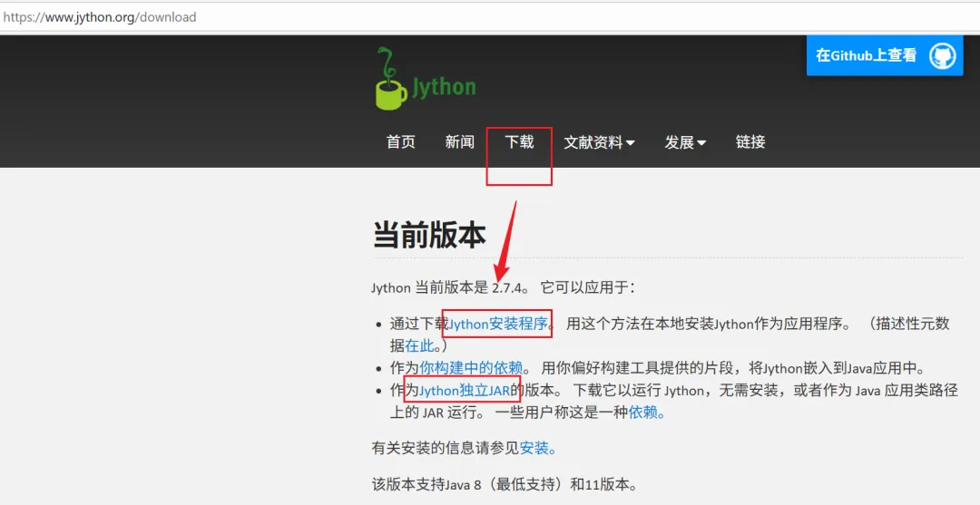This screenshot has width=980, height=505.
Task: Click the text 该版本支持Java 8（最低支持）和11版本
Action: click(x=505, y=484)
